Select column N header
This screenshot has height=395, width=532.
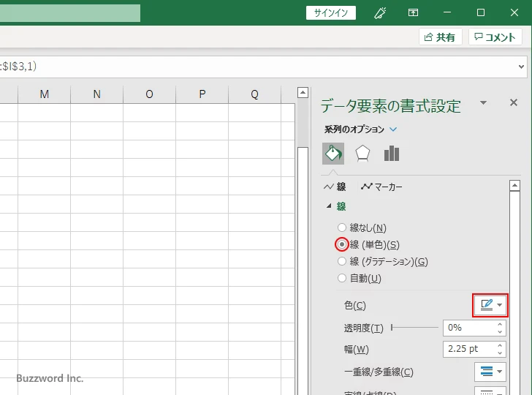(x=96, y=94)
